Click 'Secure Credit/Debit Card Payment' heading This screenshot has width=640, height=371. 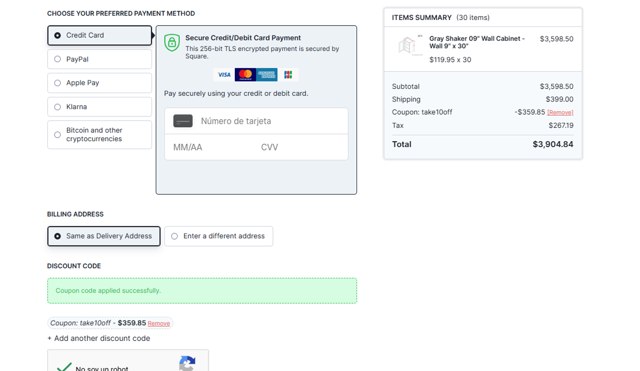(243, 38)
